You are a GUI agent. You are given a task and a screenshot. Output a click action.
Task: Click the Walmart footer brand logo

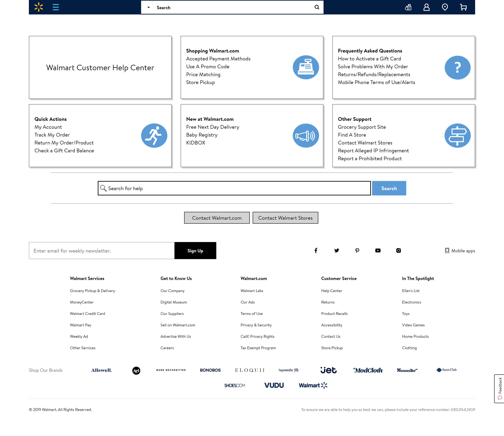313,385
